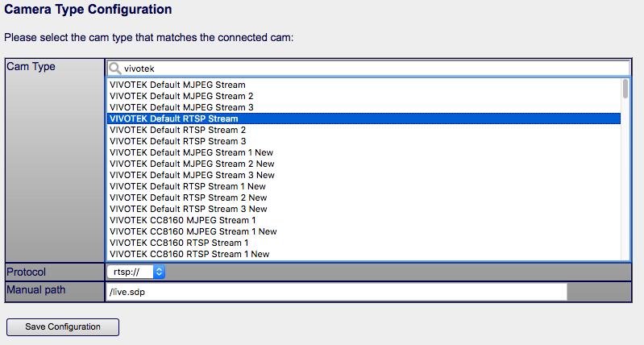
Task: Select VIVOTEK CC8160 MJPEG Stream 1
Action: coord(364,220)
